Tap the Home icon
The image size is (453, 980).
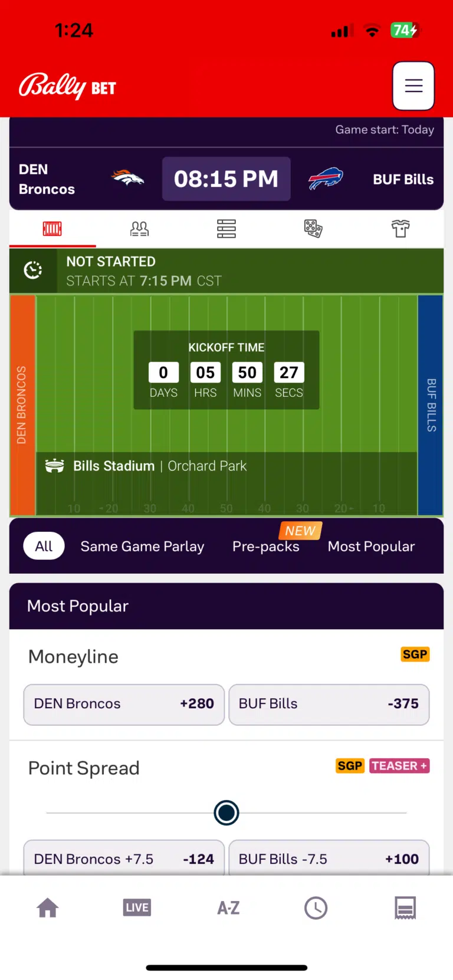tap(47, 907)
